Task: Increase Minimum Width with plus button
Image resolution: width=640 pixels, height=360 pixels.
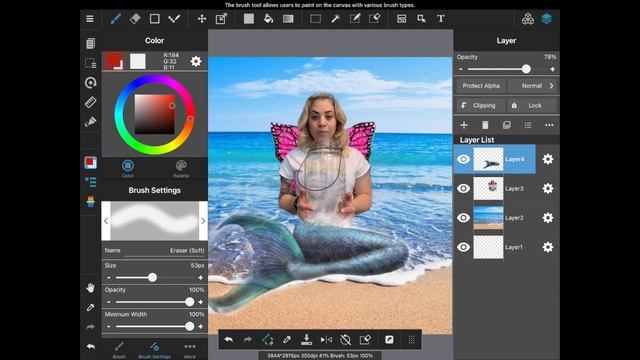Action: pos(200,327)
